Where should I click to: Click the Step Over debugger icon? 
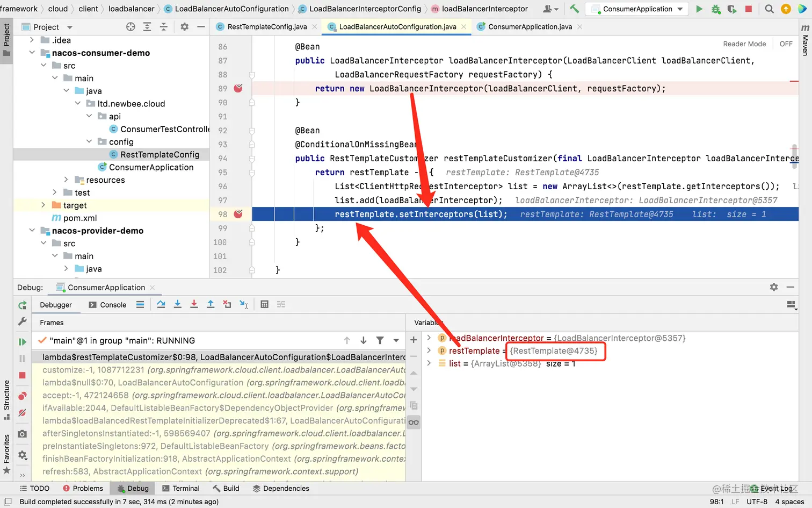click(x=161, y=304)
